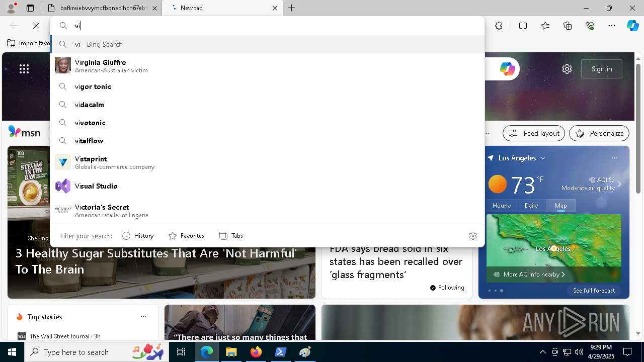This screenshot has width=644, height=362.
Task: Select the vigor tonic suggestion
Action: coord(267,86)
